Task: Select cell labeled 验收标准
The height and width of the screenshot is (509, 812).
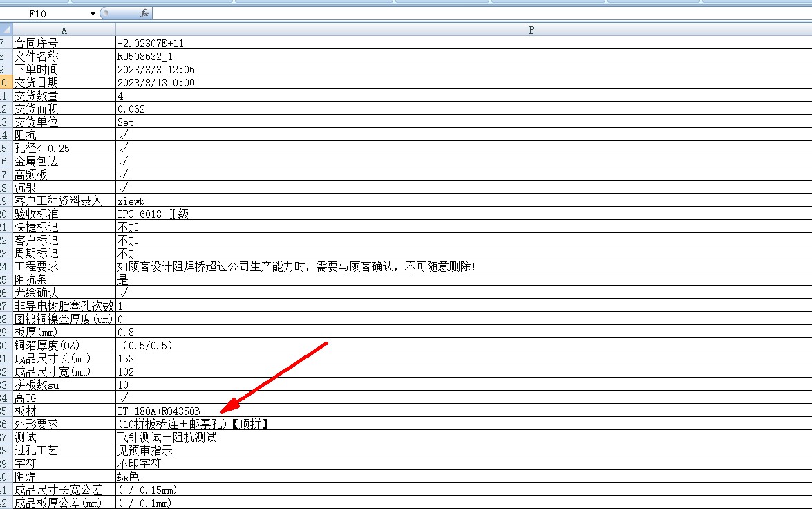Action: 64,214
